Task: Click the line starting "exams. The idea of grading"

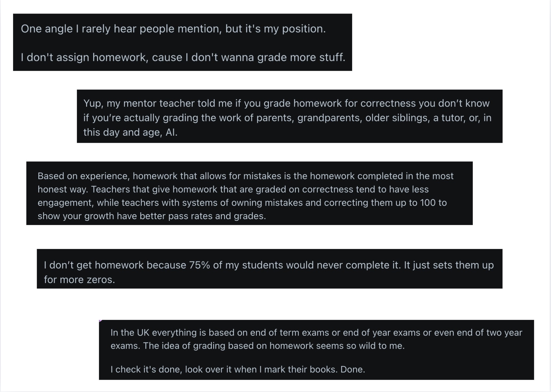Action: tap(257, 346)
